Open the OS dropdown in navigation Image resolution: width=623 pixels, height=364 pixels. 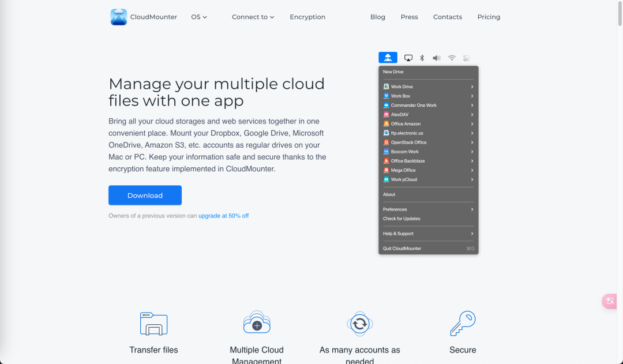click(x=198, y=17)
